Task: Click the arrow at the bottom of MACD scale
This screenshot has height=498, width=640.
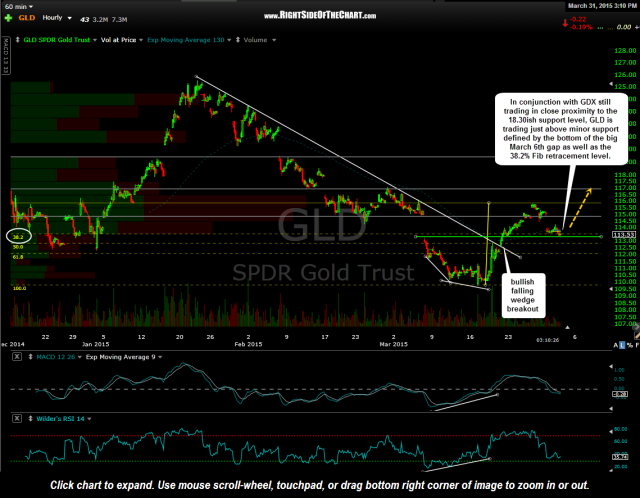Action: [611, 408]
